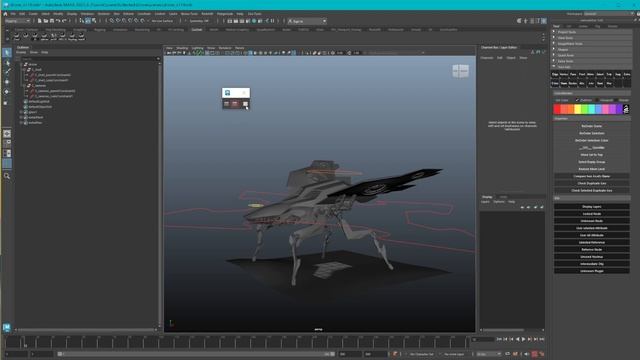This screenshot has height=360, width=640.
Task: Click the Check Duplicate Geo button
Action: tap(591, 183)
